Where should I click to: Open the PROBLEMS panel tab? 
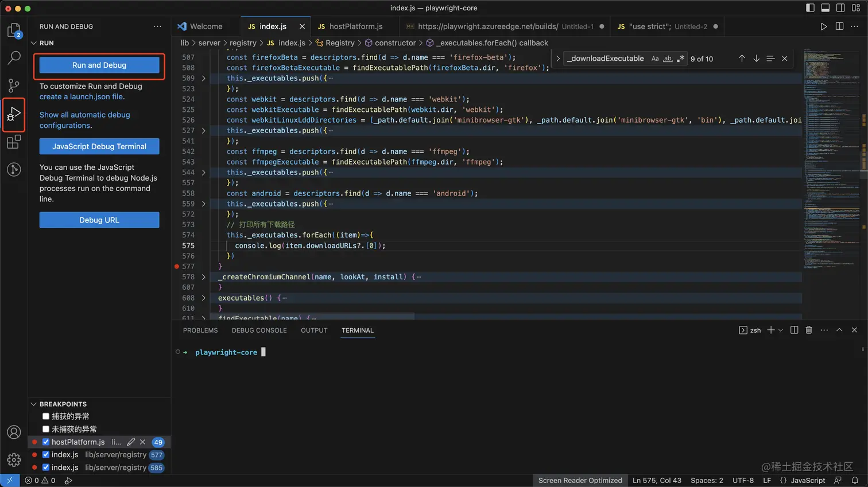(x=200, y=330)
